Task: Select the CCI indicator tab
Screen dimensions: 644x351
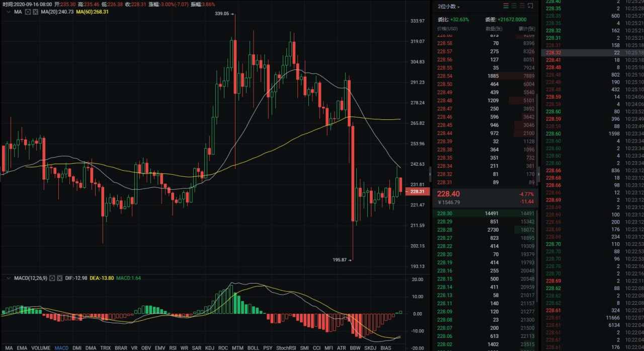Action: (317, 348)
